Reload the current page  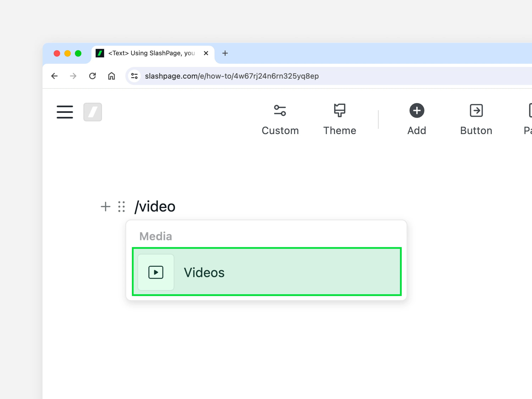tap(92, 76)
